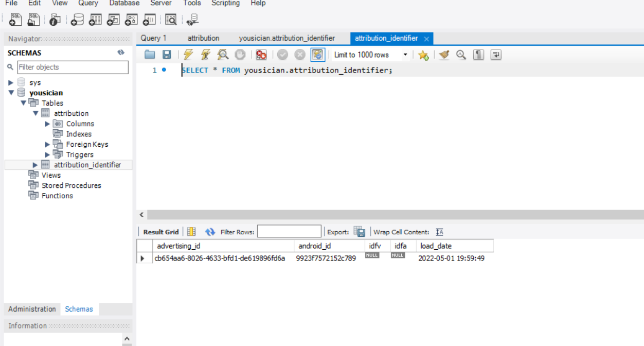Beautify the SQL script with the broom icon
Screen dimensions: 644x346
coord(443,55)
